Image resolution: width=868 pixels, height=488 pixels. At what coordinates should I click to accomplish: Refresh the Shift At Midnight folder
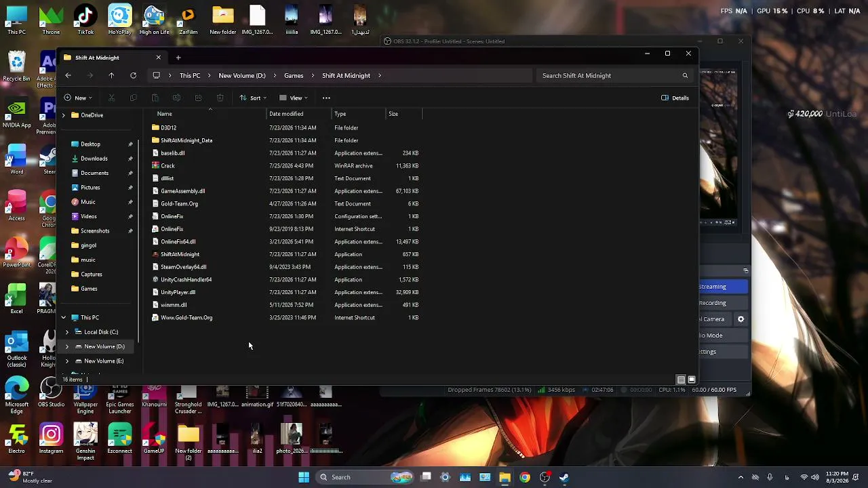coord(133,75)
